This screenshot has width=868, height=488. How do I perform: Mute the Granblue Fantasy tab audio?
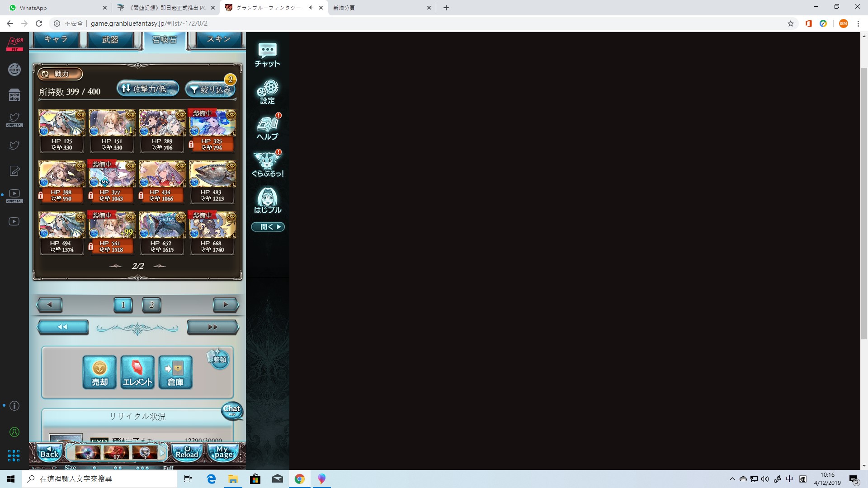click(311, 8)
